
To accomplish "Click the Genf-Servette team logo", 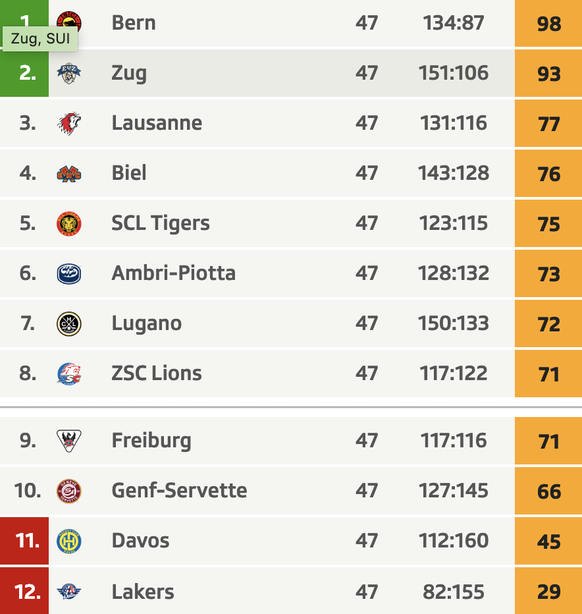I will pyautogui.click(x=69, y=491).
